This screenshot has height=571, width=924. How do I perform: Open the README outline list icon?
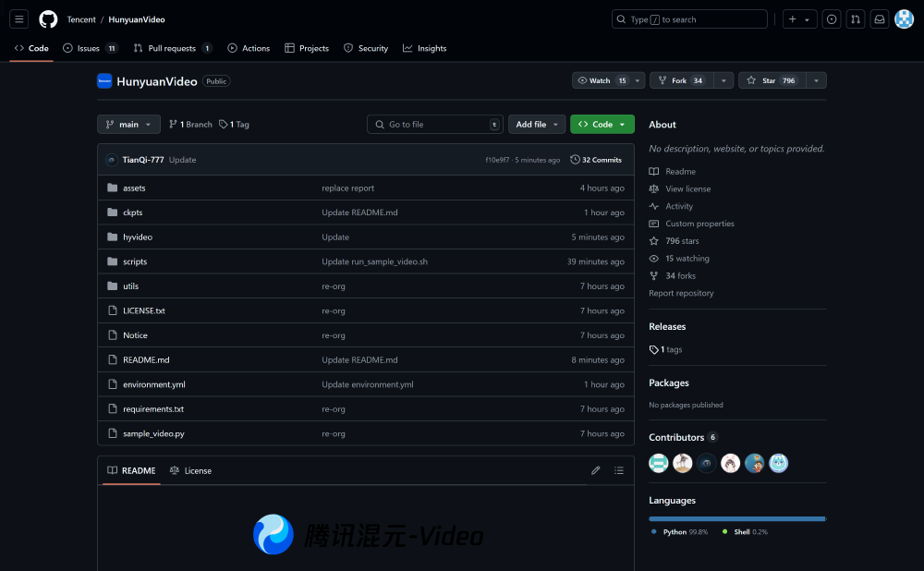619,470
